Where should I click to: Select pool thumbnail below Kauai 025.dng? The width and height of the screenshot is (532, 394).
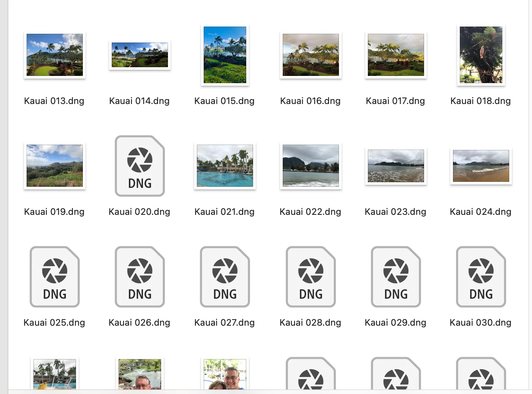(55, 374)
